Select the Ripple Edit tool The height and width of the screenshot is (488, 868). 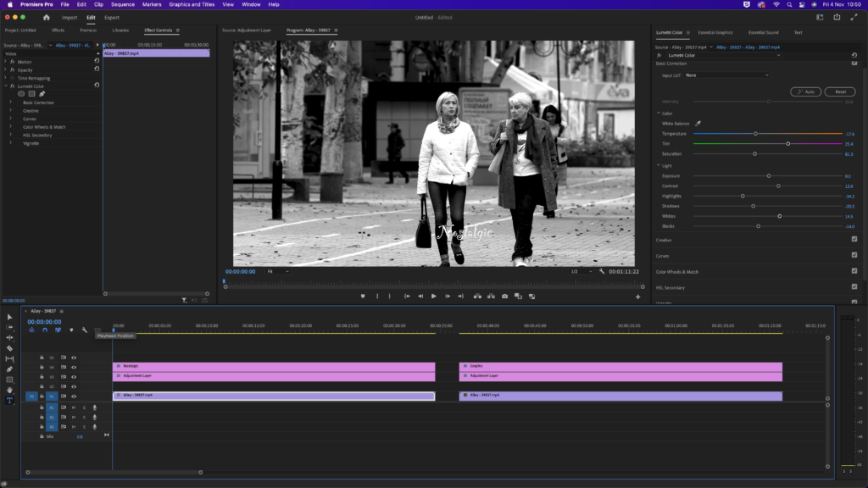[x=9, y=337]
